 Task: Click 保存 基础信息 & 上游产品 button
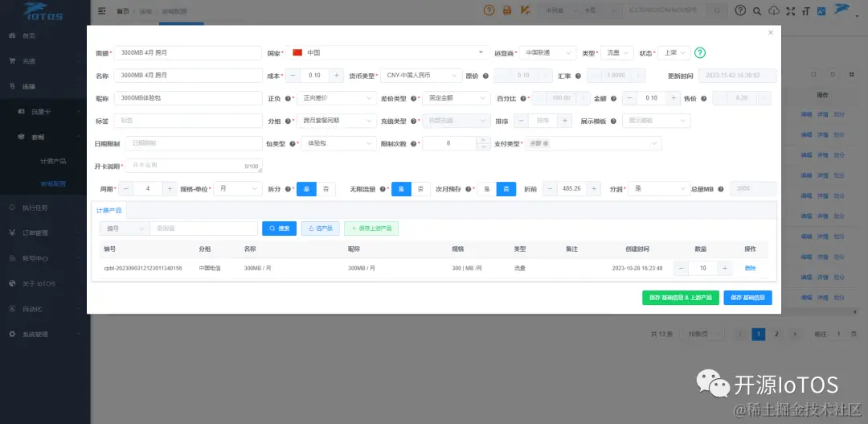(681, 298)
